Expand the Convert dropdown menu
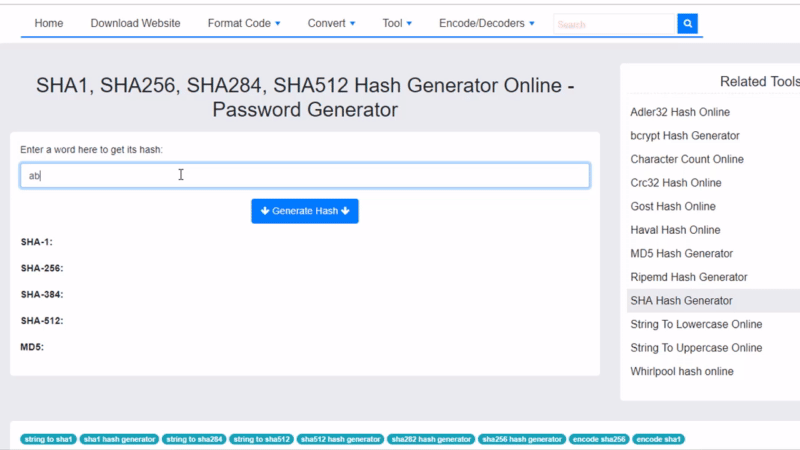The height and width of the screenshot is (450, 800). 331,23
